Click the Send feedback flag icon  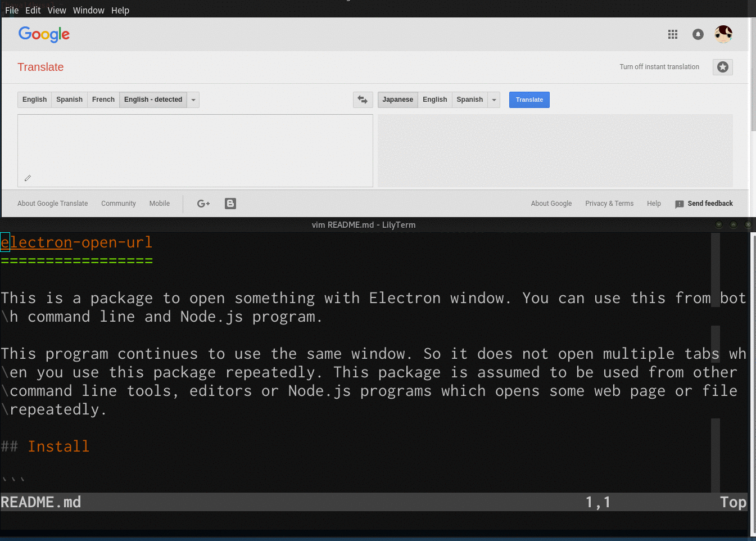pyautogui.click(x=680, y=204)
